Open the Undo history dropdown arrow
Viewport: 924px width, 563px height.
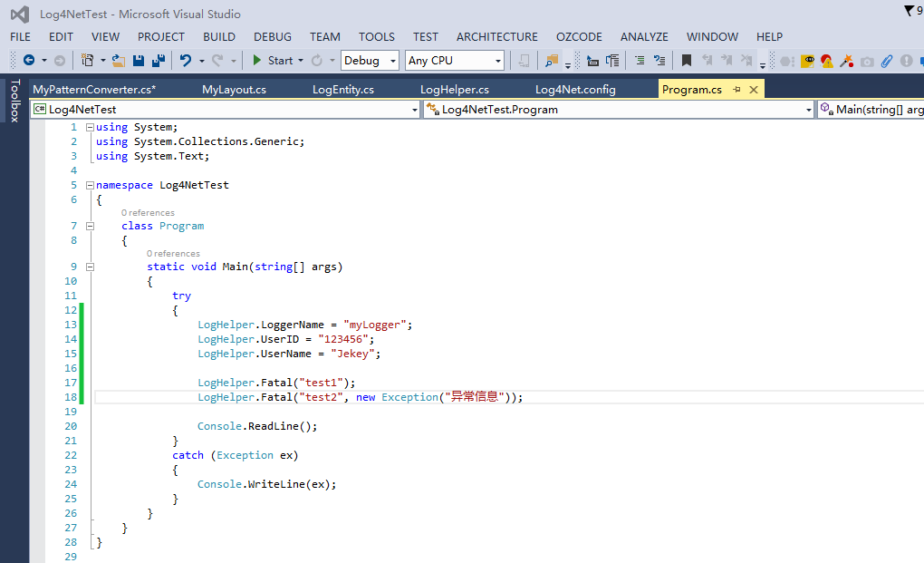click(201, 60)
